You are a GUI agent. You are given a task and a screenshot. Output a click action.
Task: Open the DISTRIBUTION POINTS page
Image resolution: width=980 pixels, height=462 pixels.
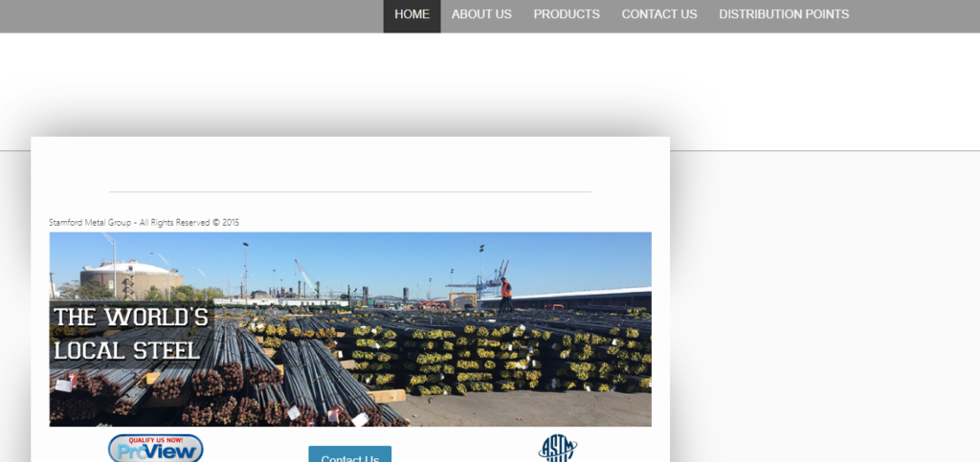[784, 14]
